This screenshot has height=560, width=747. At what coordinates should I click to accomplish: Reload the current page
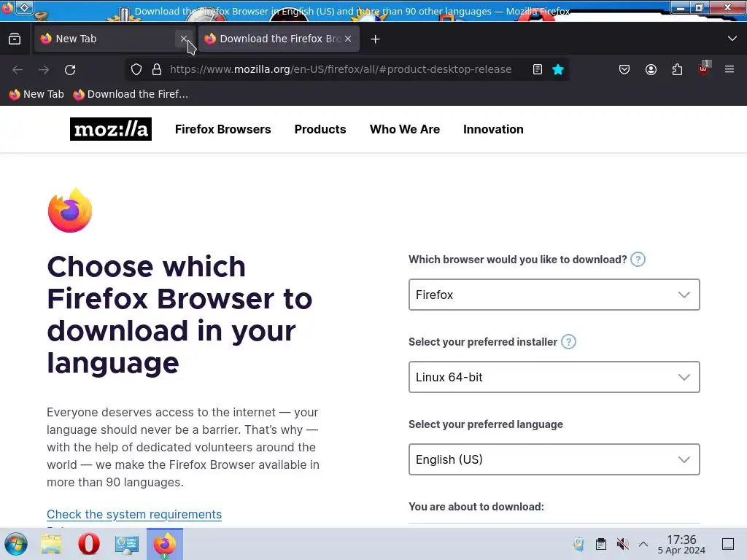point(70,69)
